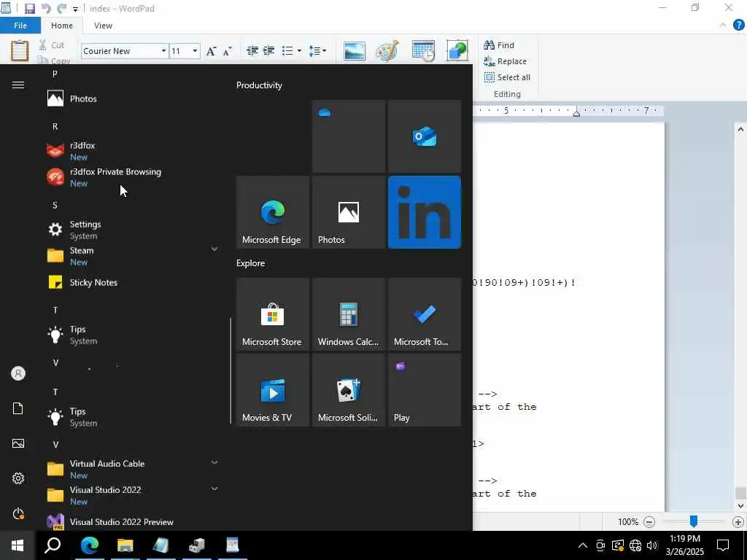Image resolution: width=747 pixels, height=560 pixels.
Task: Expand the Visual Studio 2022 folder
Action: [x=214, y=489]
